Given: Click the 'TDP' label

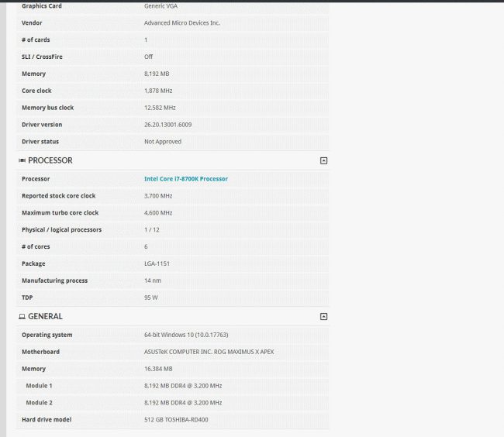Looking at the screenshot, I should coord(27,298).
